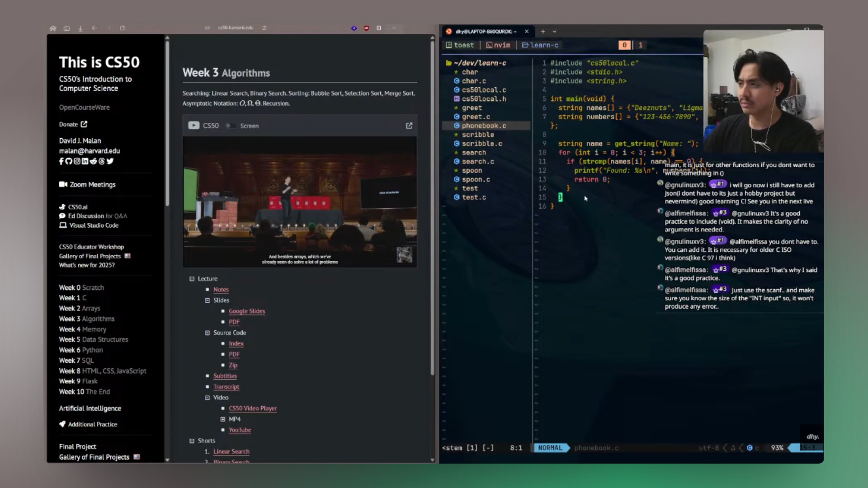868x488 pixels.
Task: Select the learn-c tmux tab
Action: pyautogui.click(x=540, y=45)
